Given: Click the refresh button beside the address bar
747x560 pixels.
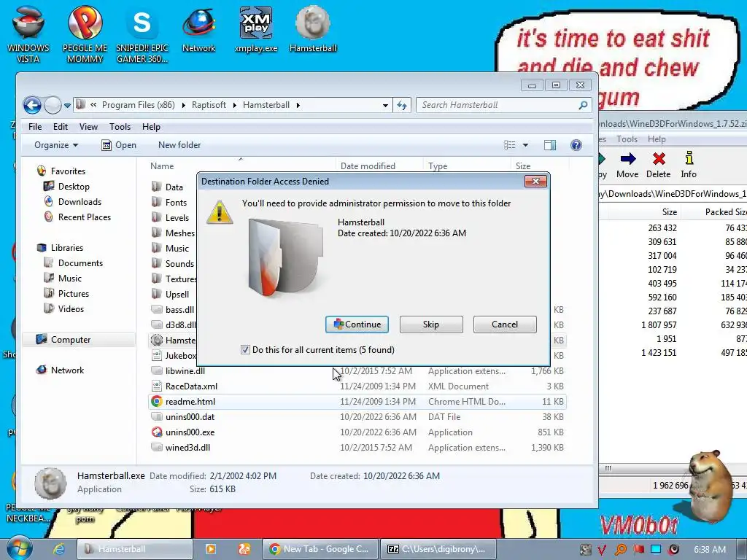Looking at the screenshot, I should 402,105.
